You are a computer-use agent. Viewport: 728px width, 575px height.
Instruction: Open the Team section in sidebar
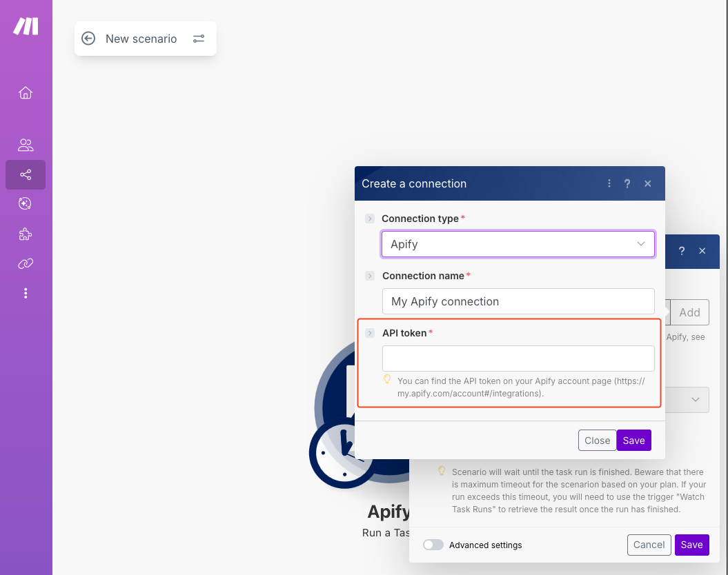[x=26, y=145]
